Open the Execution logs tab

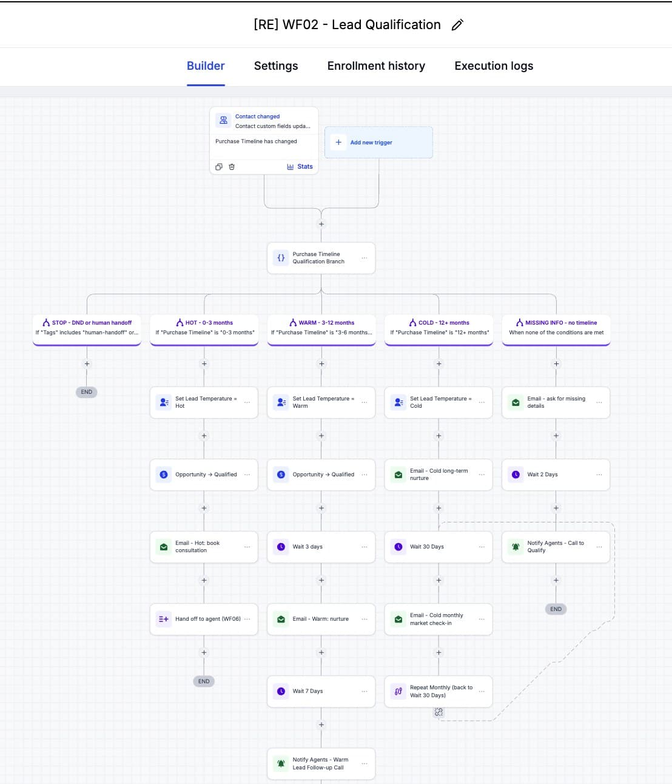(494, 66)
